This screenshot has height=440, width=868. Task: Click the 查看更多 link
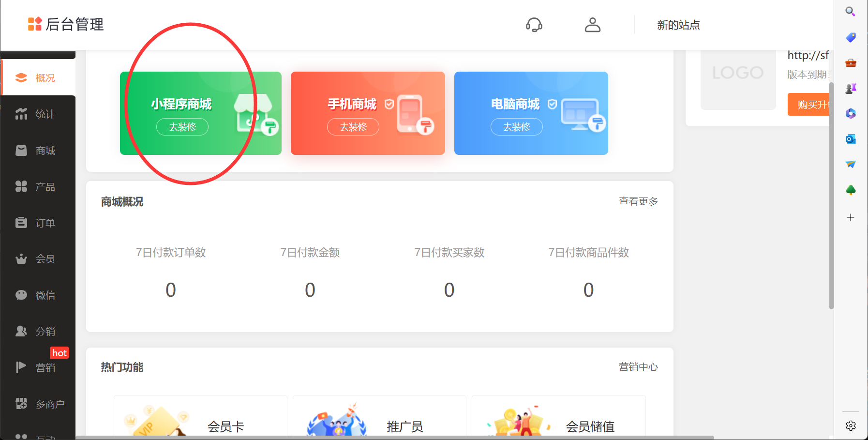(x=638, y=201)
